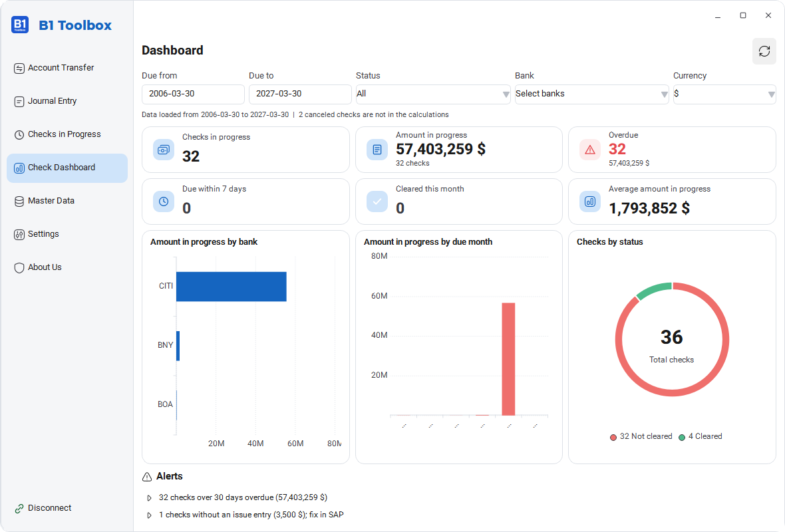Open the Journal Entry page
785x532 pixels.
coord(67,101)
